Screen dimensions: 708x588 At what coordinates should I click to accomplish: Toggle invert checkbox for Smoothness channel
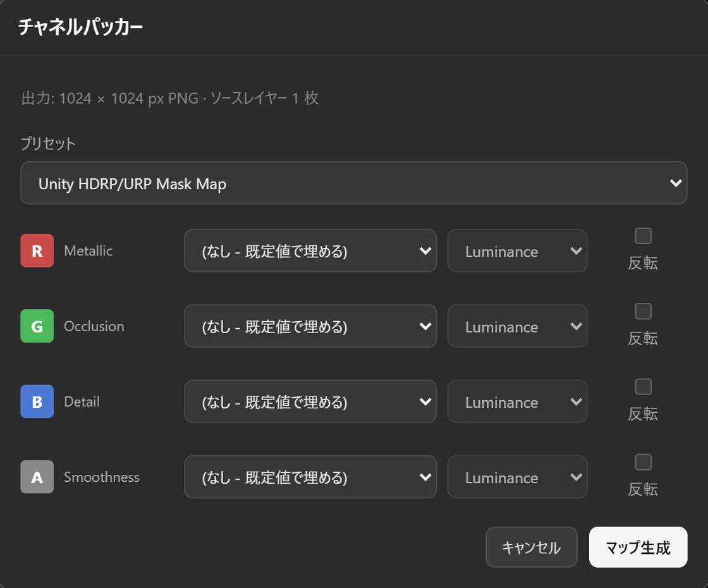[643, 462]
